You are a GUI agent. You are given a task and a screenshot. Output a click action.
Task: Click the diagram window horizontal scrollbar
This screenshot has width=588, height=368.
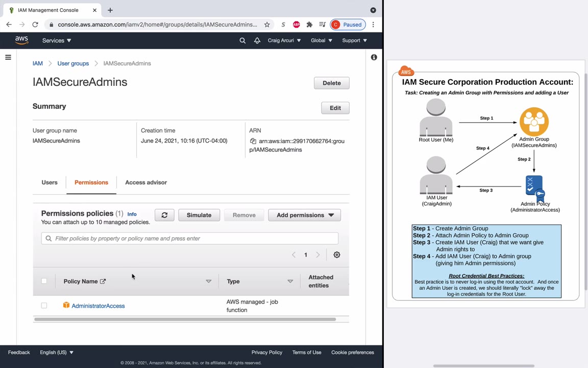484,366
